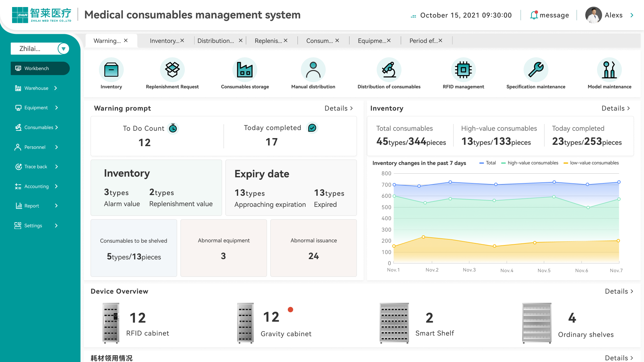Expand the Report sidebar section

coord(31,205)
